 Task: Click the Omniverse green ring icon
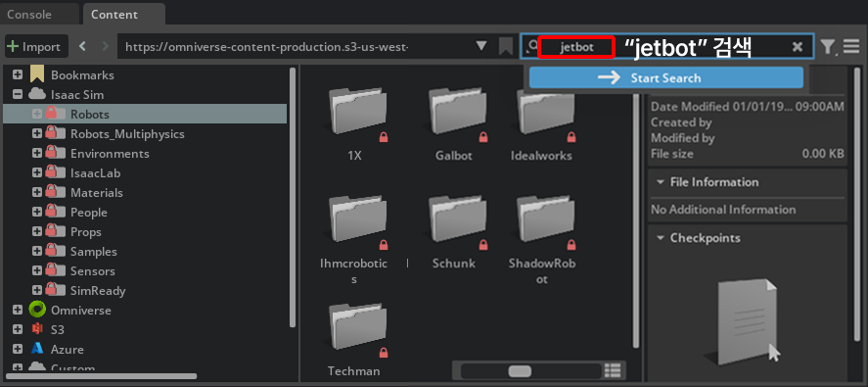37,310
